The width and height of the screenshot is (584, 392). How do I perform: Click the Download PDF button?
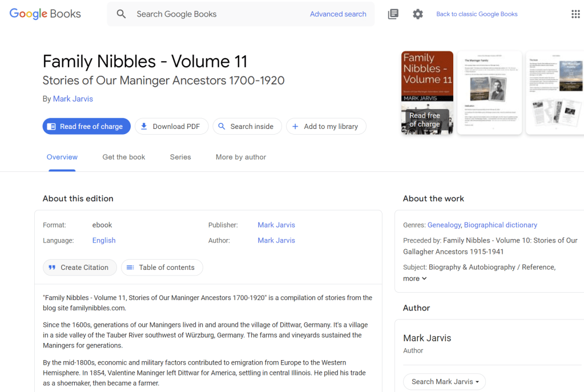click(x=170, y=127)
